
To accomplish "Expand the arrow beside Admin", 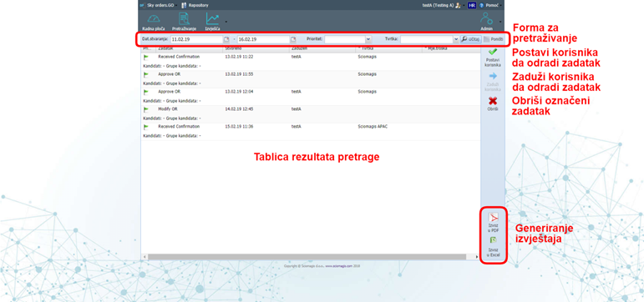I will pos(499,22).
